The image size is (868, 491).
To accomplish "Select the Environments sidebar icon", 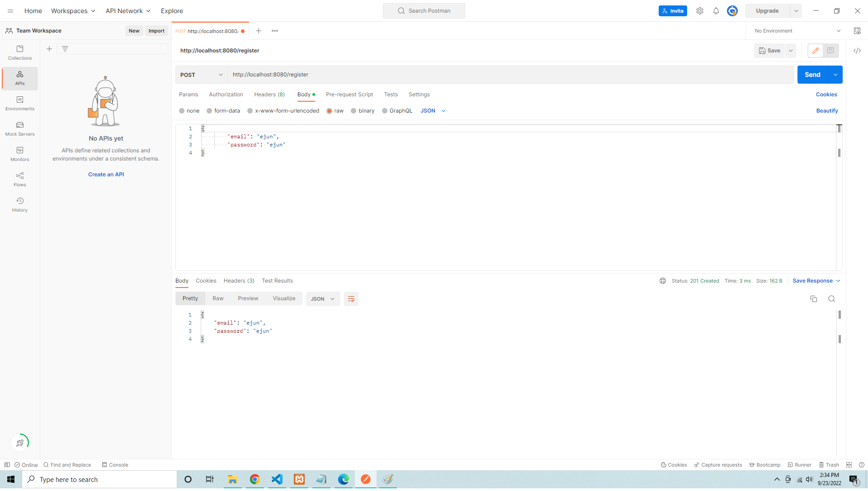I will (x=19, y=104).
